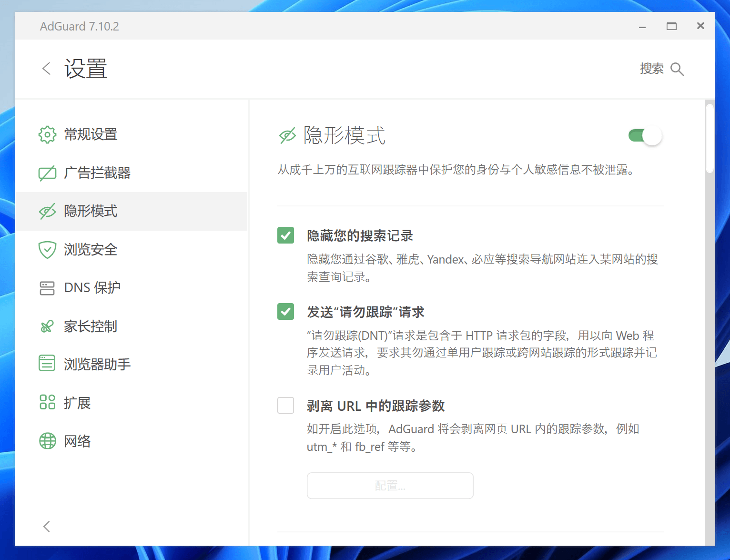Screen dimensions: 730x560
Task: Open 浏览器助手 settings page
Action: tap(97, 364)
